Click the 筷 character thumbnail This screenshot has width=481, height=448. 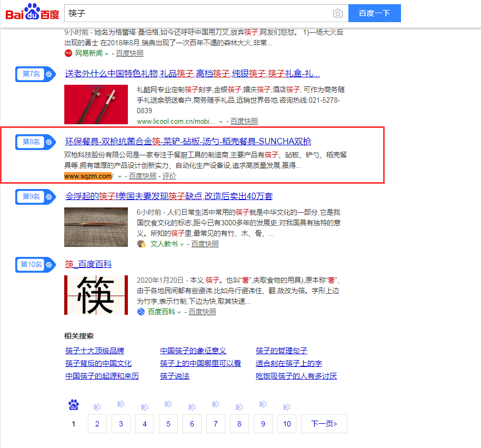coord(96,295)
